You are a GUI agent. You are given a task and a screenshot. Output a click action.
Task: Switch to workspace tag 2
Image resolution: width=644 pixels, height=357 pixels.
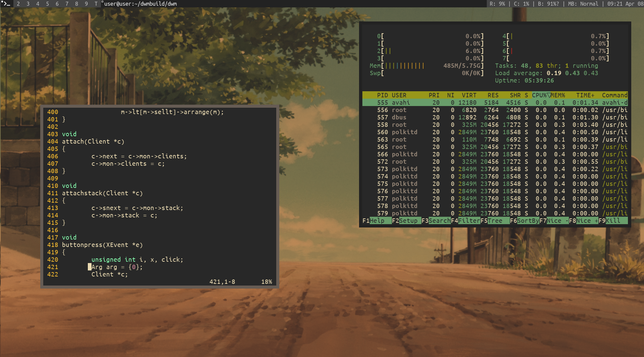[x=19, y=4]
